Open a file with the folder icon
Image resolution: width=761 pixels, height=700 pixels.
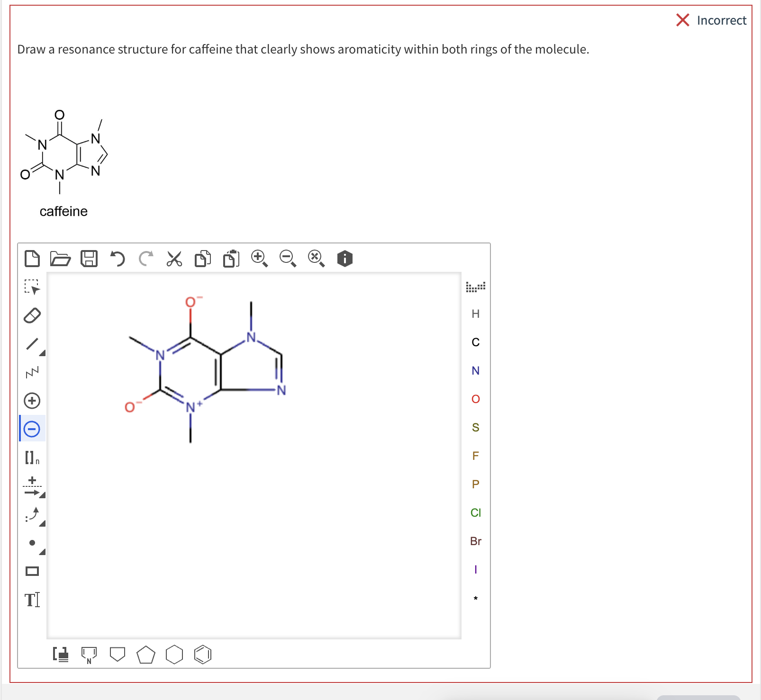tap(60, 259)
